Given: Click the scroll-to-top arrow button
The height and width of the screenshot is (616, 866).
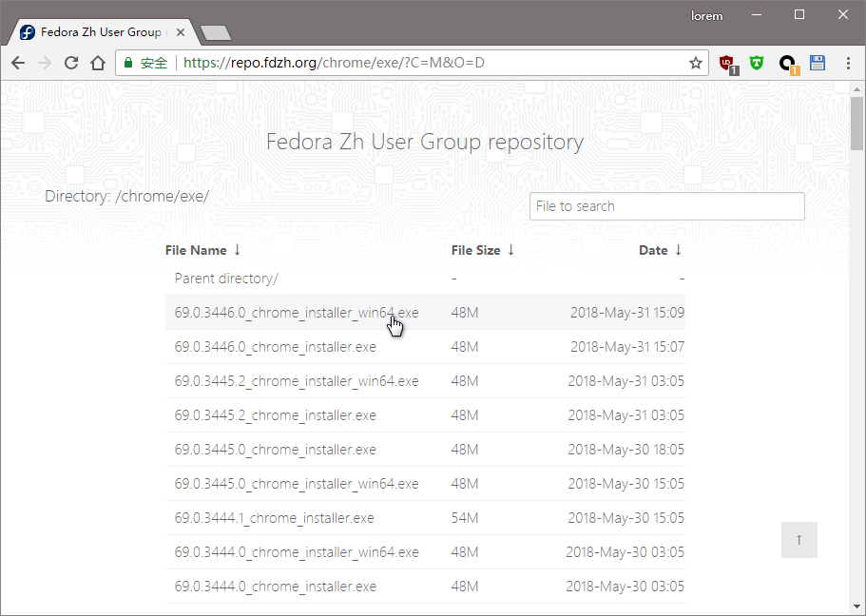Looking at the screenshot, I should [x=799, y=540].
